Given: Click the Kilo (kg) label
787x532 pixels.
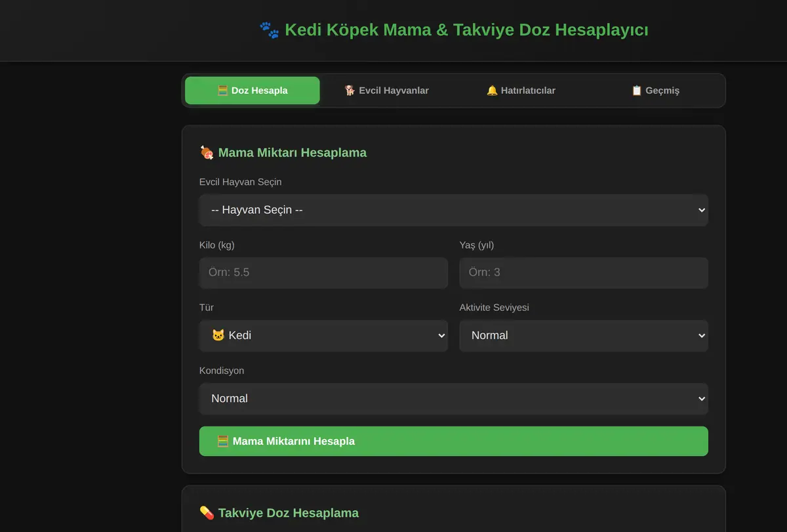Looking at the screenshot, I should tap(217, 245).
